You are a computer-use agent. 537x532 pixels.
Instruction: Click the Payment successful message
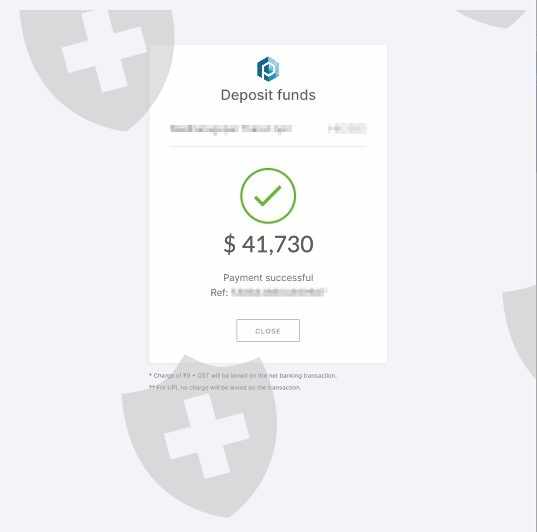[x=268, y=277]
